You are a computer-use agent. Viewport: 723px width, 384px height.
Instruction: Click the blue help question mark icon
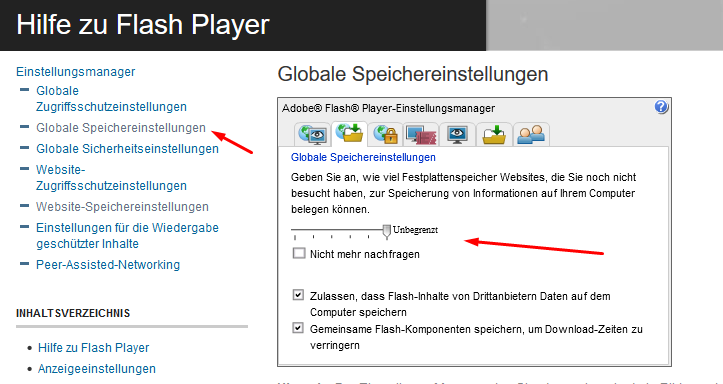pyautogui.click(x=661, y=107)
